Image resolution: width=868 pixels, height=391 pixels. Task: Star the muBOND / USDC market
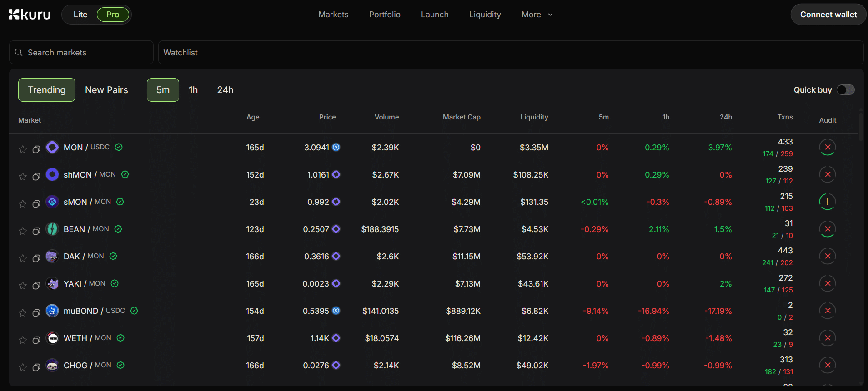[x=23, y=313]
